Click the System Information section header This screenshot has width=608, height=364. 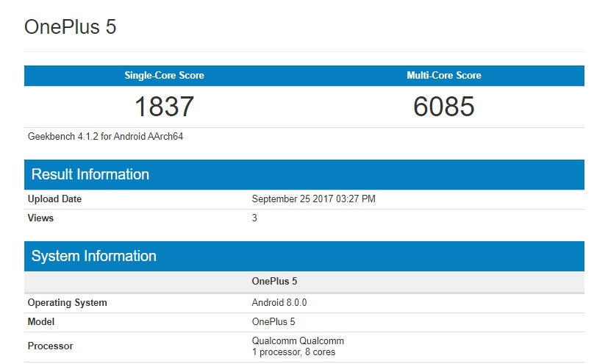click(x=304, y=256)
